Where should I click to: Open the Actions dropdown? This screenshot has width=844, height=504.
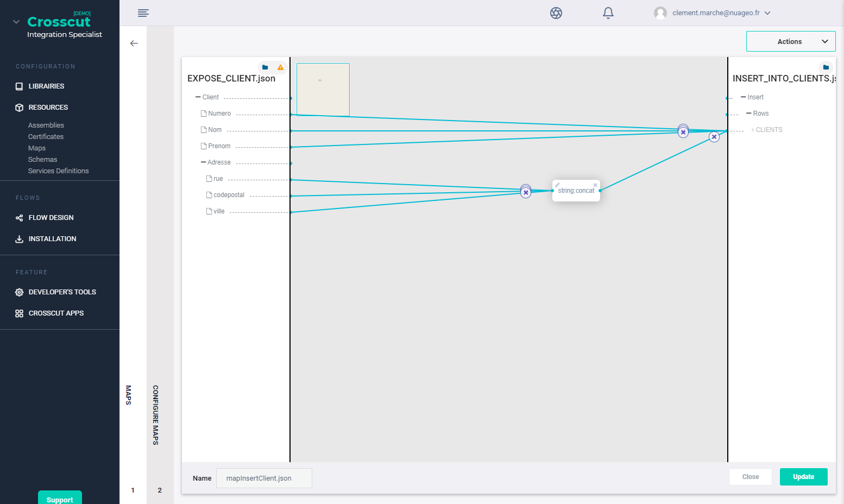(791, 41)
